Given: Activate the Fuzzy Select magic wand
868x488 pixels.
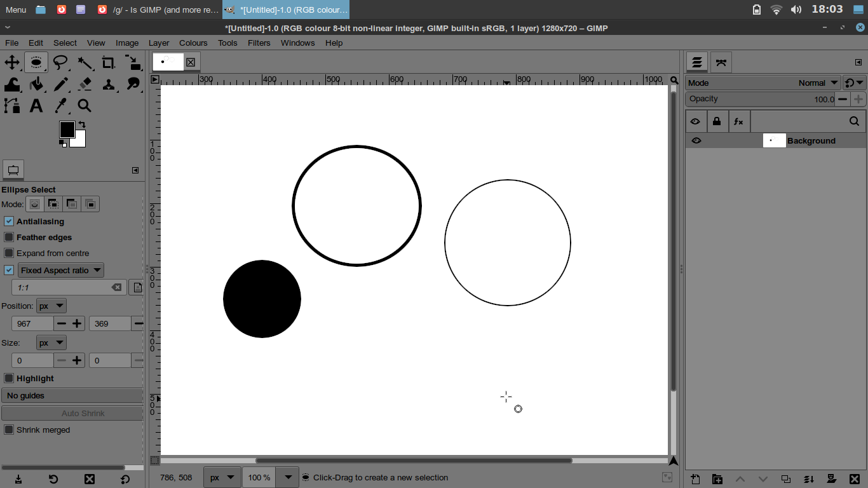Looking at the screenshot, I should [x=85, y=62].
